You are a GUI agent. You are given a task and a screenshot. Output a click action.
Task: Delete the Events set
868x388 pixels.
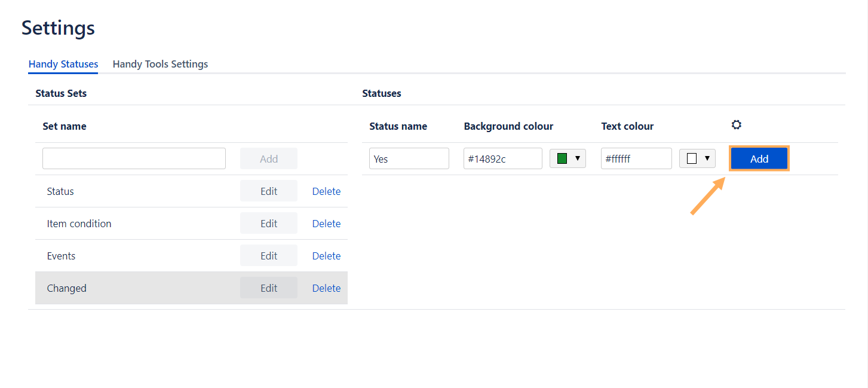[x=326, y=256]
